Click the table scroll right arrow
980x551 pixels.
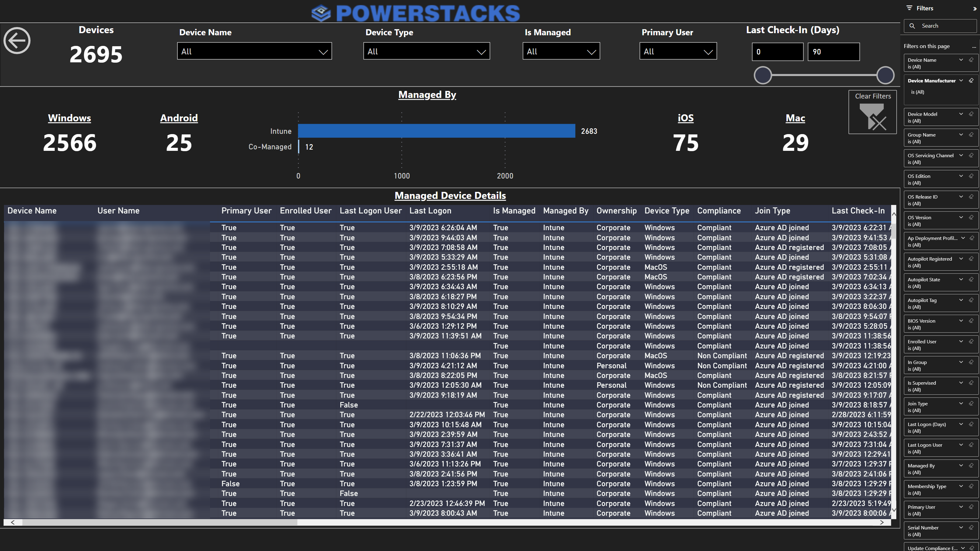882,522
